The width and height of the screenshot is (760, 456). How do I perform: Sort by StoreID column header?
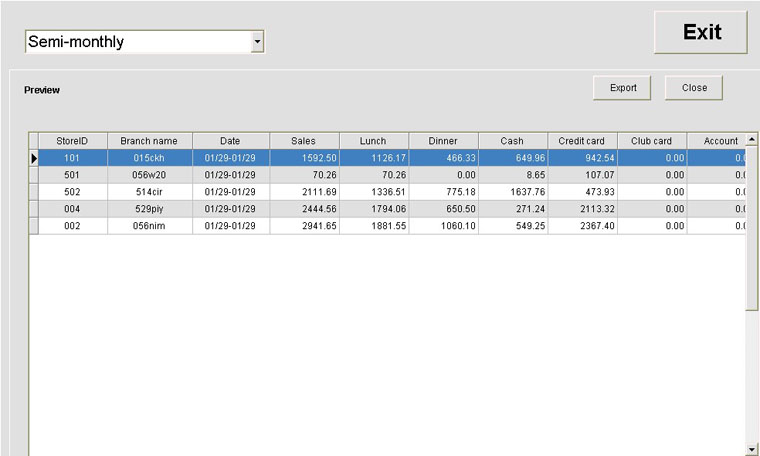tap(73, 141)
